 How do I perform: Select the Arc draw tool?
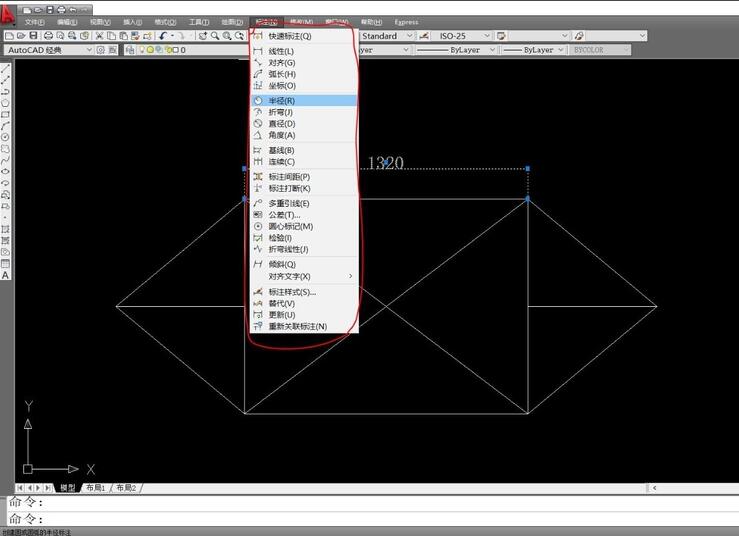pyautogui.click(x=5, y=126)
